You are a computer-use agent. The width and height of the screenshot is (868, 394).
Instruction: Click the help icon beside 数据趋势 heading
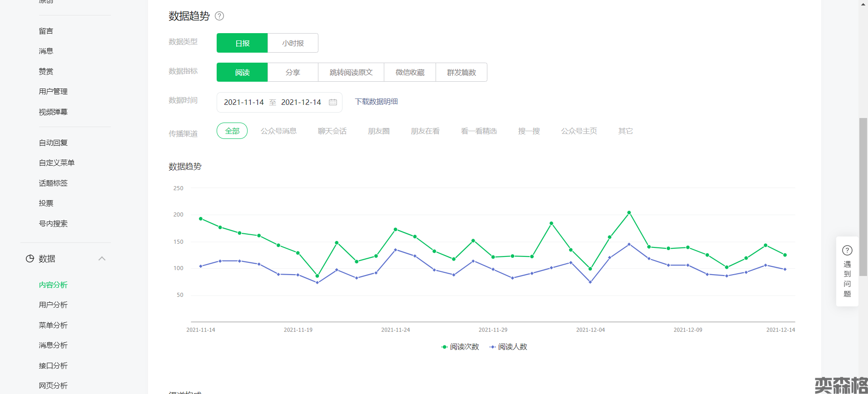[x=219, y=16]
